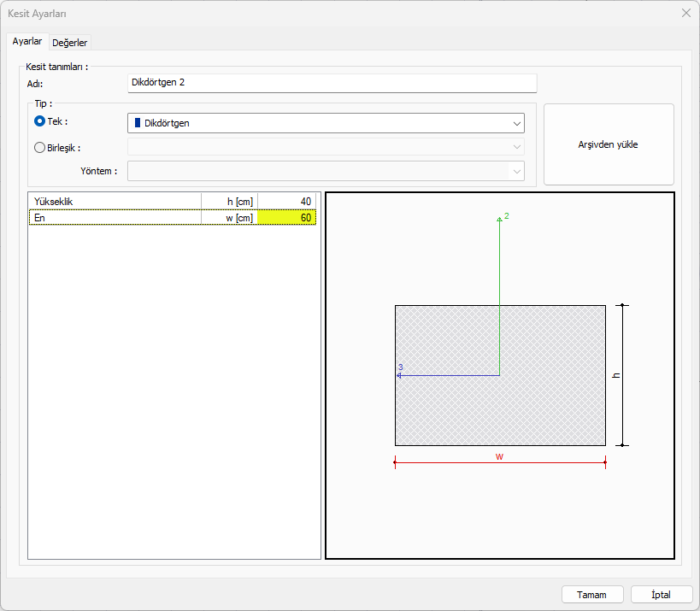Open the Yöntem dropdown list
This screenshot has height=611, width=700.
pyautogui.click(x=326, y=171)
